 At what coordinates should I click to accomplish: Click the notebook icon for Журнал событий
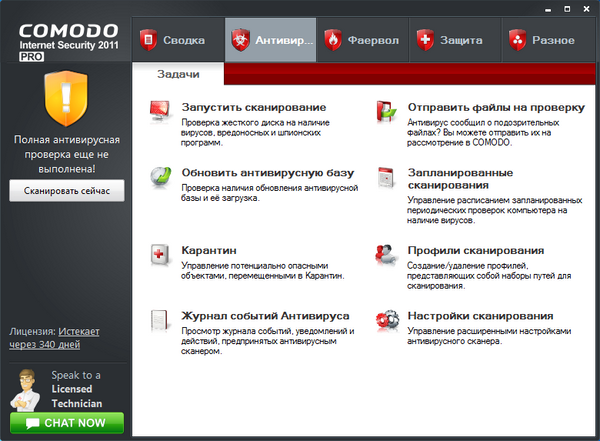(x=160, y=320)
